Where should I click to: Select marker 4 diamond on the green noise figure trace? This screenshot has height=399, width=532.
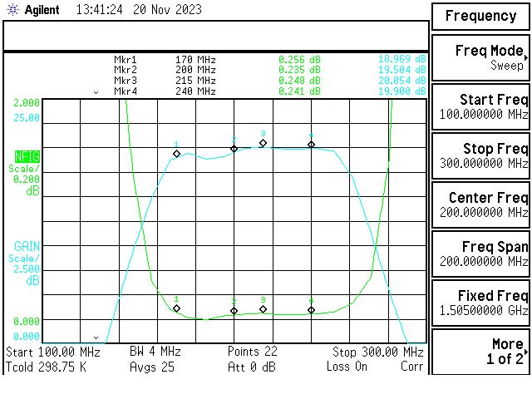(311, 310)
